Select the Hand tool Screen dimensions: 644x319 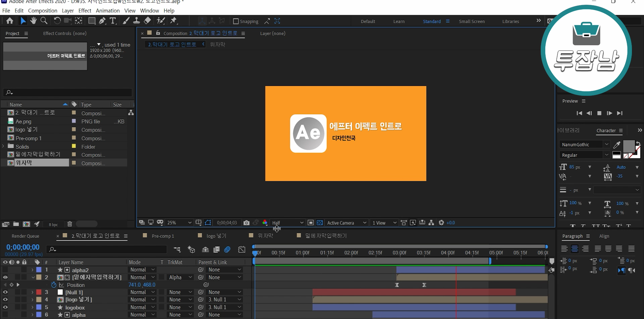33,21
